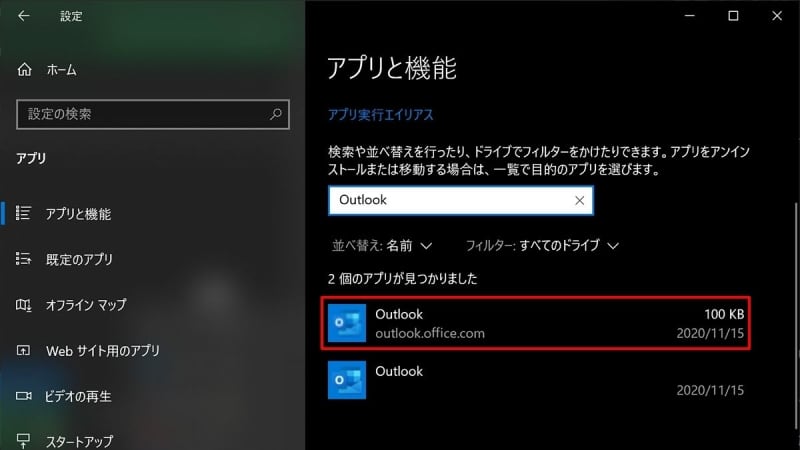
Task: Click the icon of Outlook 100 KB entry
Action: click(347, 323)
